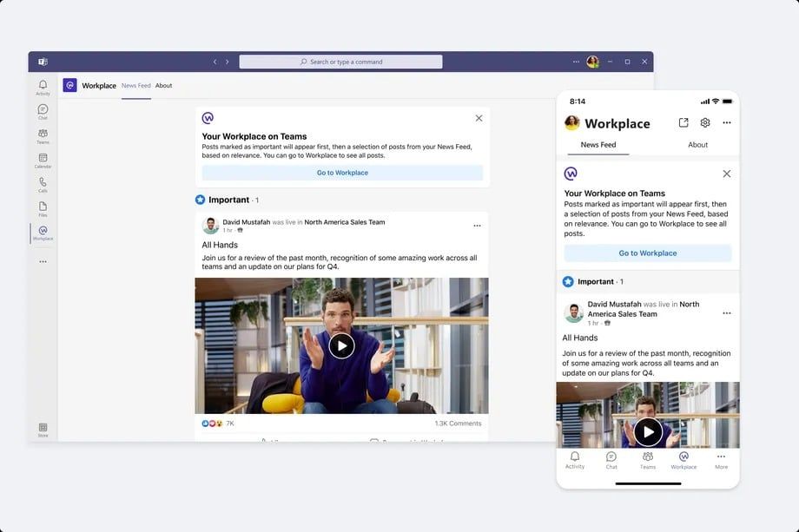
Task: Tap Chat in the mobile bottom navigation
Action: [x=611, y=460]
